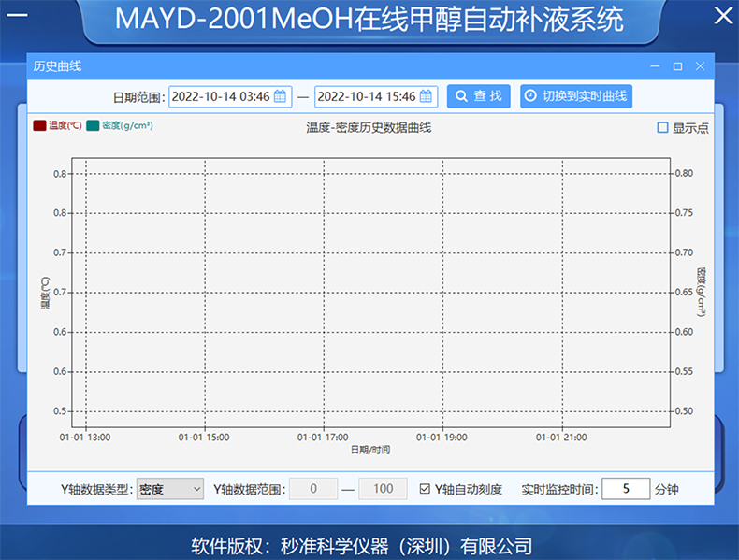The image size is (739, 560).
Task: Expand the Y轴数据类型 dropdown
Action: [x=170, y=489]
